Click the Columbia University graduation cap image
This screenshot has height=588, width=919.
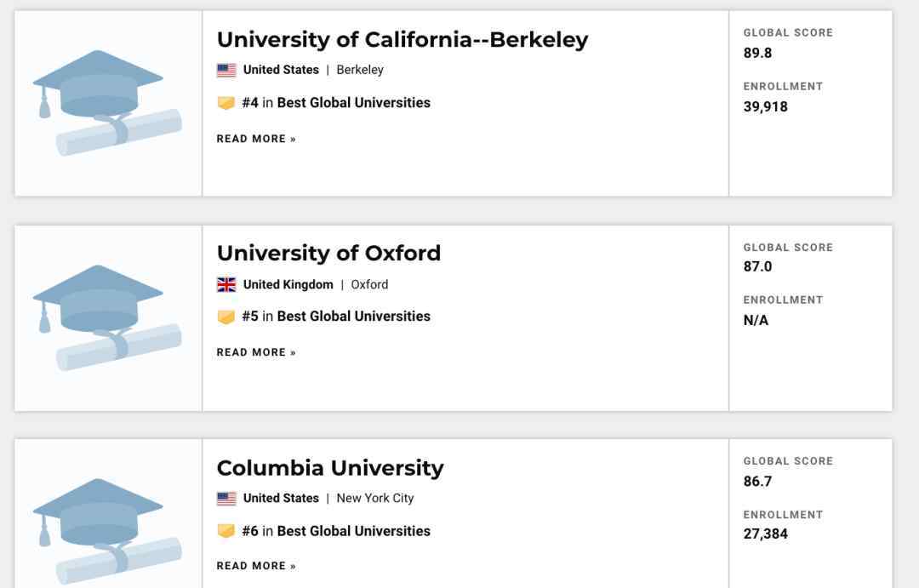tap(107, 528)
